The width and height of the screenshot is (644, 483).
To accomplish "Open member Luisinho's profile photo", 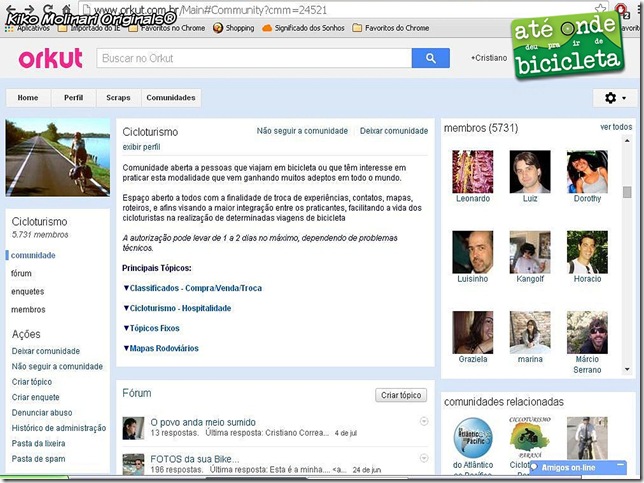I will tap(473, 252).
